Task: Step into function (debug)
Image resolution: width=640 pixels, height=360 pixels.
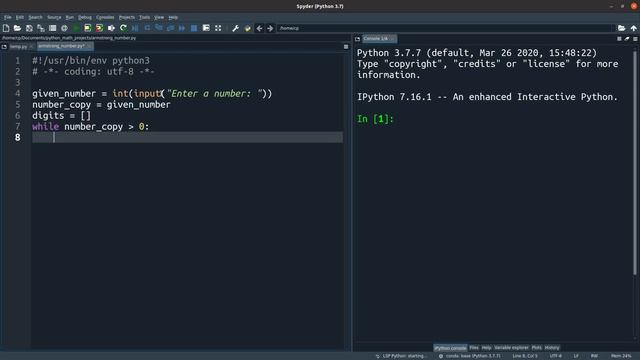Action: tap(159, 28)
